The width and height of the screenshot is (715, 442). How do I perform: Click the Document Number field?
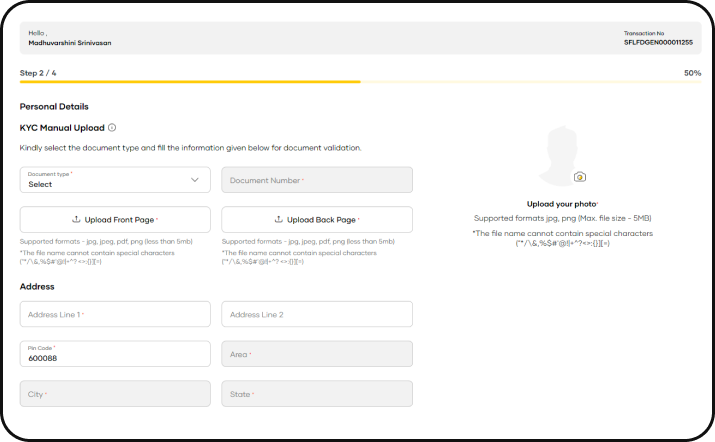(x=317, y=180)
